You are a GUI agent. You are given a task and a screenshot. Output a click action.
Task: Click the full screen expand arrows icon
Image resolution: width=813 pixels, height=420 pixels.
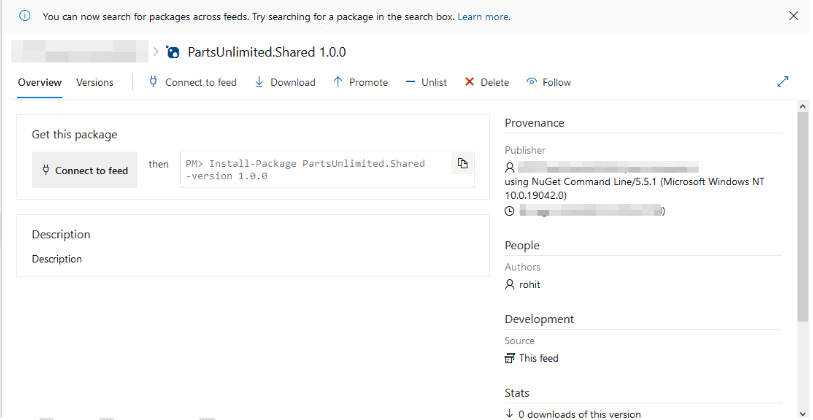pos(783,81)
